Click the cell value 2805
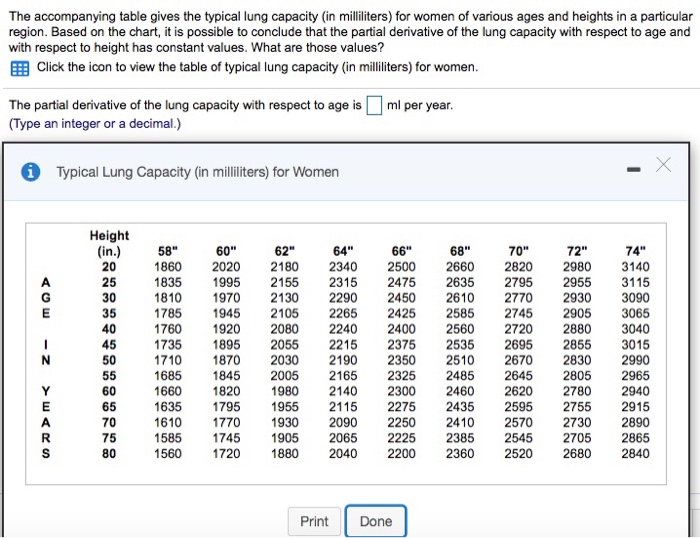700x538 pixels. (x=577, y=375)
